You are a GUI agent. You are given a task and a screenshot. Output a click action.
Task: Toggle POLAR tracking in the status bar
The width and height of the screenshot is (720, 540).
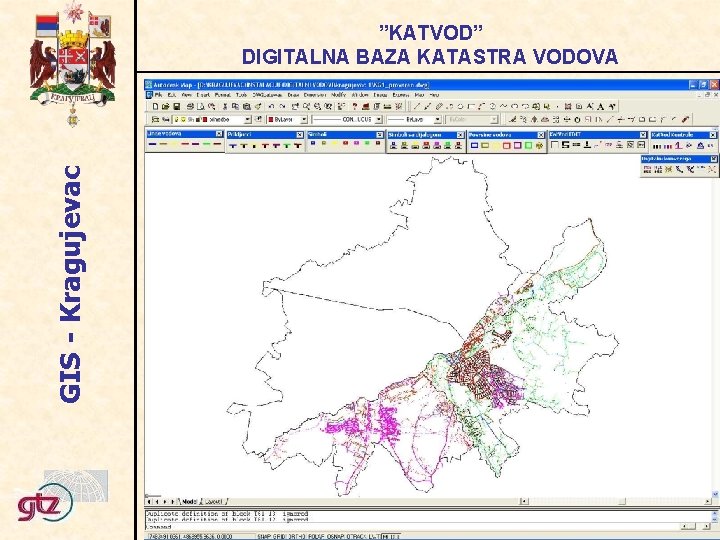pyautogui.click(x=316, y=536)
